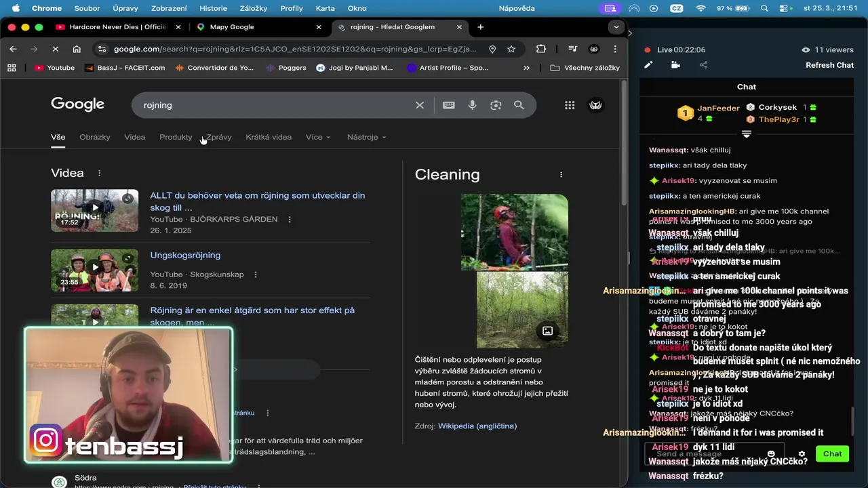Open the new tab plus button
868x488 pixels.
tap(481, 27)
